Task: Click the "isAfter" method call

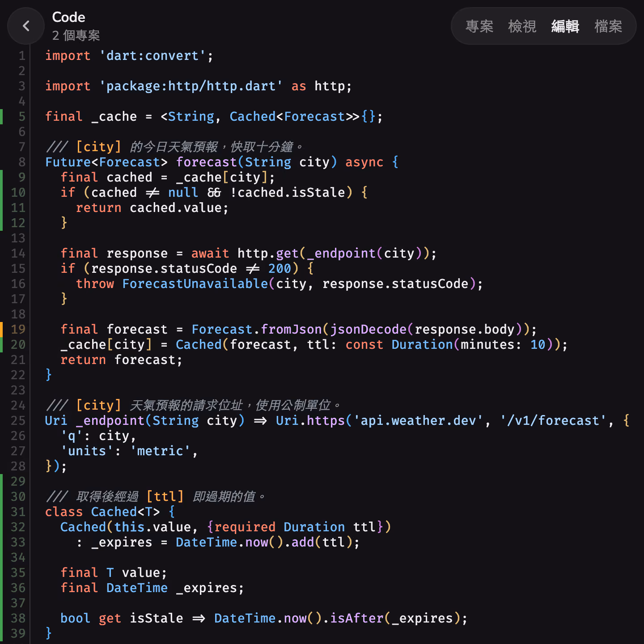Action: (356, 618)
